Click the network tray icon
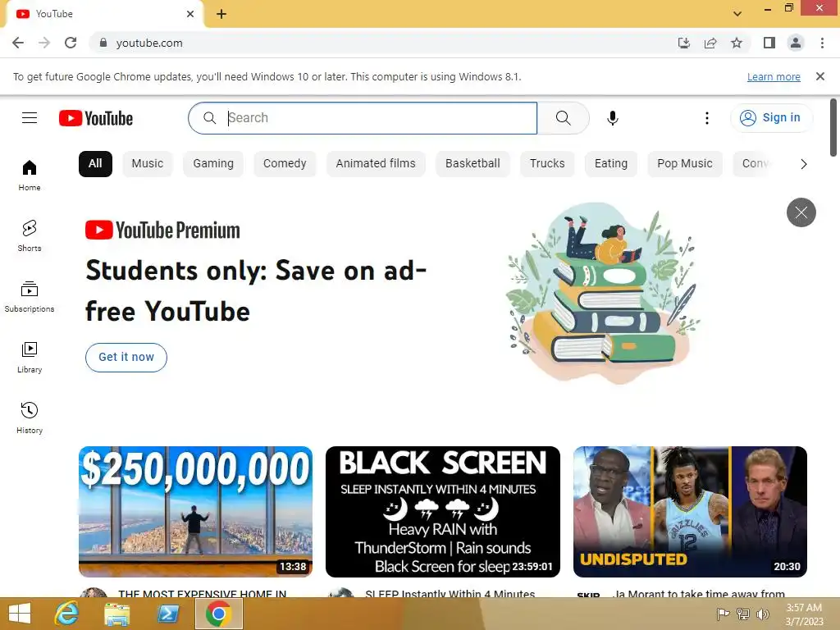 click(x=743, y=614)
